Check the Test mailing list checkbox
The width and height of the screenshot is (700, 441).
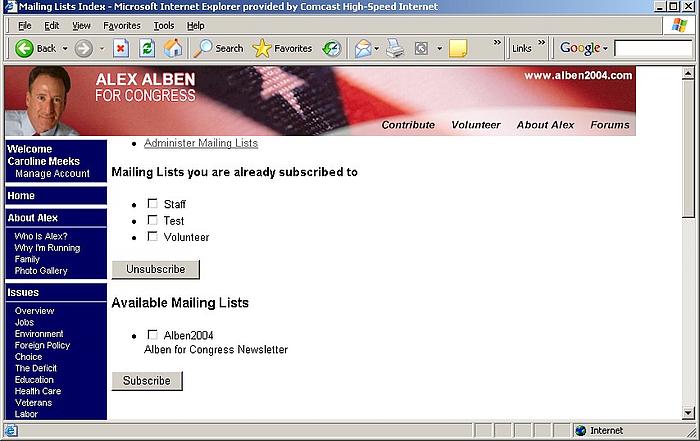pos(153,220)
